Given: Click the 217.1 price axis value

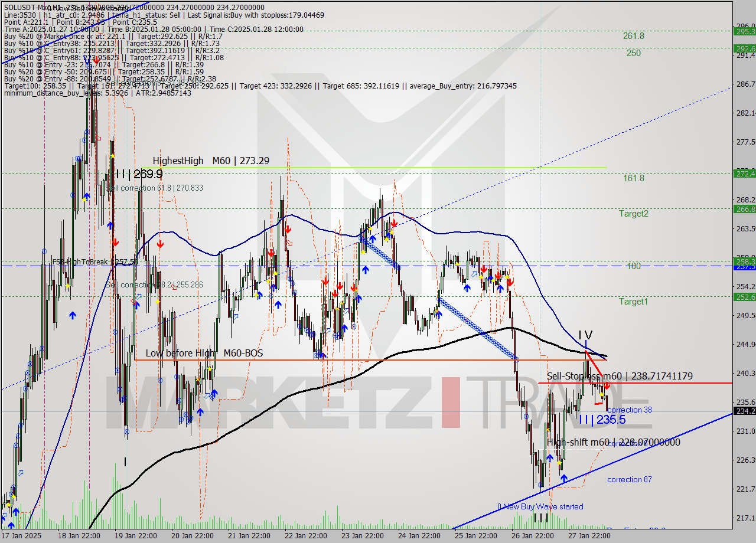Looking at the screenshot, I should 745,518.
